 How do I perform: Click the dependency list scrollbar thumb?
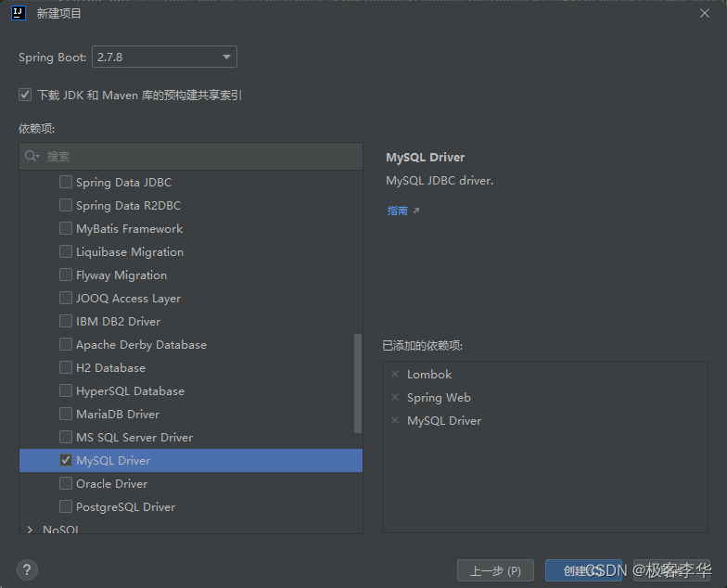pos(358,384)
